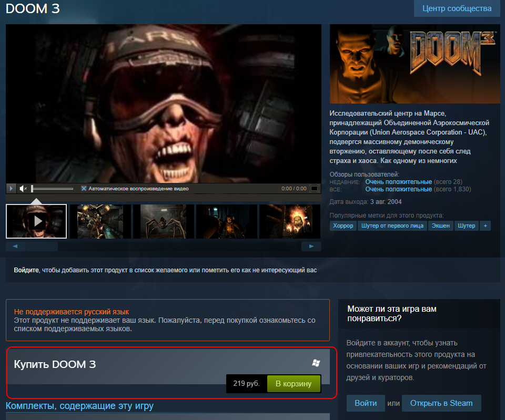Select the trailer thumbnail with play icon
The width and height of the screenshot is (505, 420).
[36, 221]
